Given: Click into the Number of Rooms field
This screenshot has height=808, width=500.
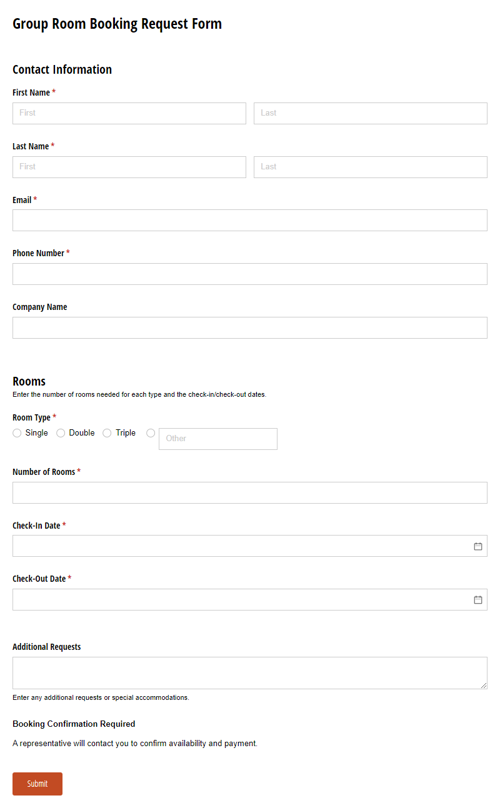Looking at the screenshot, I should 249,493.
